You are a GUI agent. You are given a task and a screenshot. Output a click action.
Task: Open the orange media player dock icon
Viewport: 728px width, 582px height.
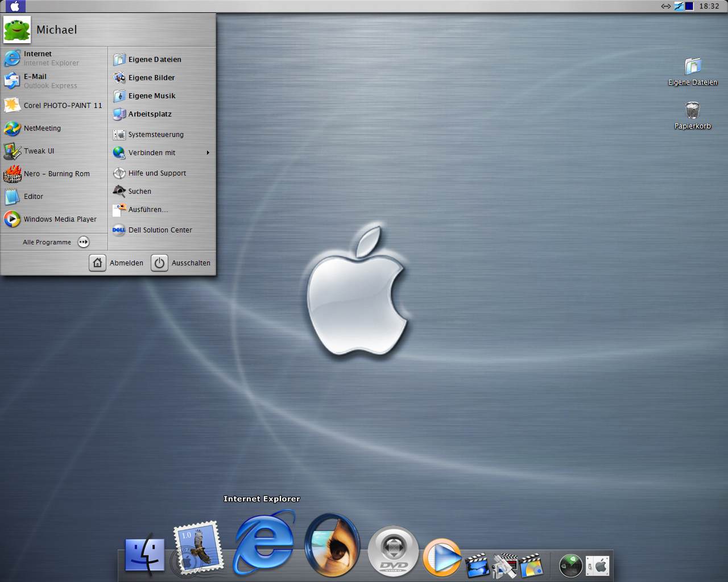[x=442, y=558]
